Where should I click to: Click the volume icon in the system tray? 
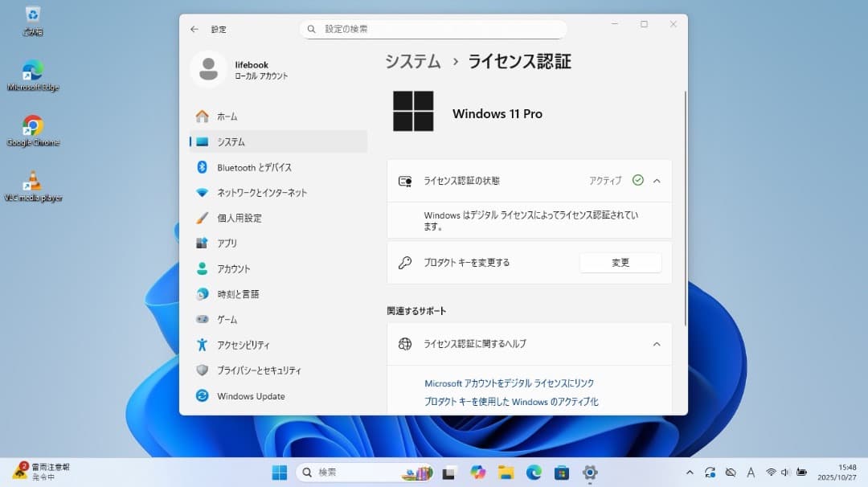coord(786,473)
